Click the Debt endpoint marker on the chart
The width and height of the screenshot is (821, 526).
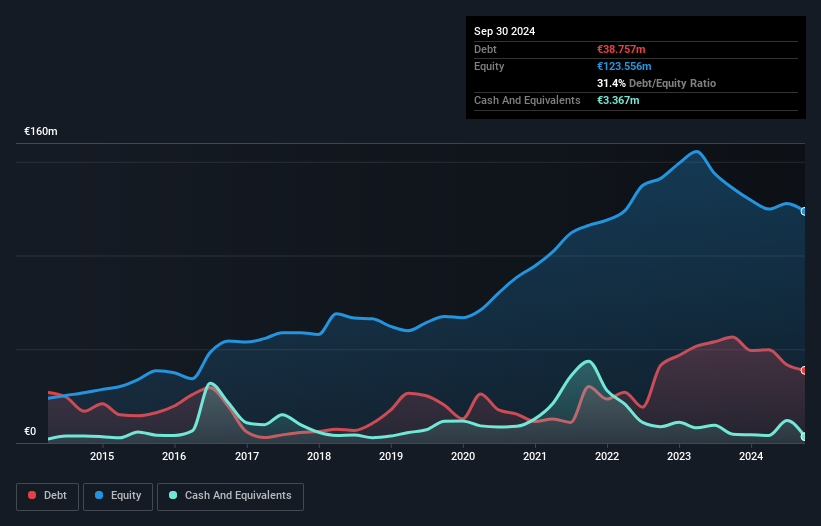click(804, 371)
